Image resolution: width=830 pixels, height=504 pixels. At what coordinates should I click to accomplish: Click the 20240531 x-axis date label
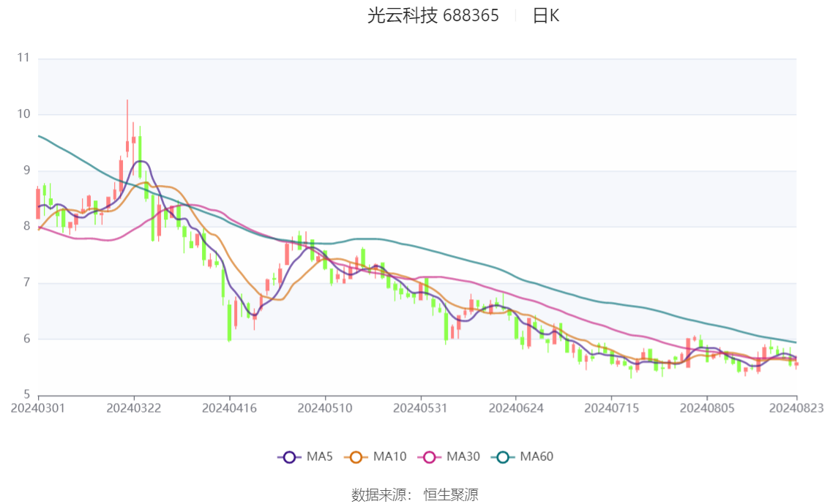(x=420, y=408)
